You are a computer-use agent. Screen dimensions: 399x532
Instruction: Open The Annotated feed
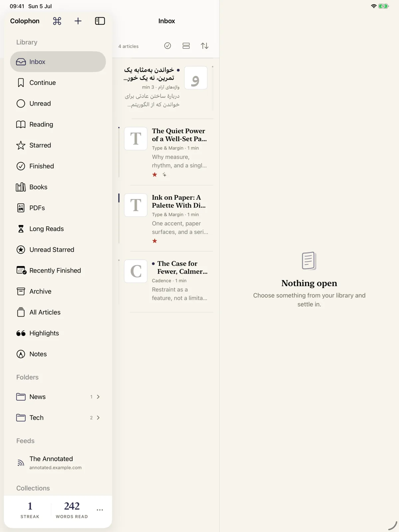(58, 463)
